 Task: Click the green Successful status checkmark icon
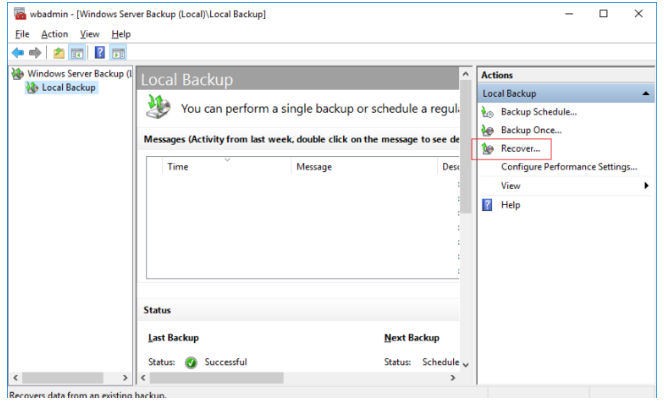[191, 362]
